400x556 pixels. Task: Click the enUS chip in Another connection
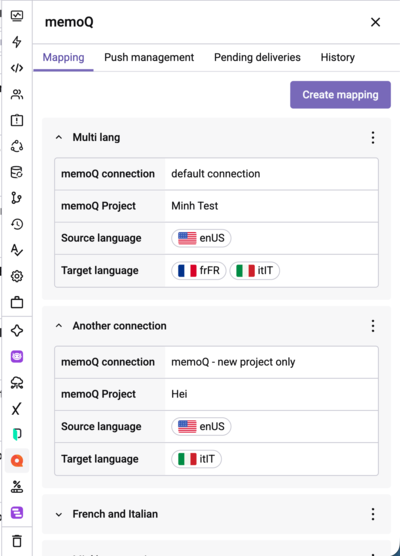201,427
